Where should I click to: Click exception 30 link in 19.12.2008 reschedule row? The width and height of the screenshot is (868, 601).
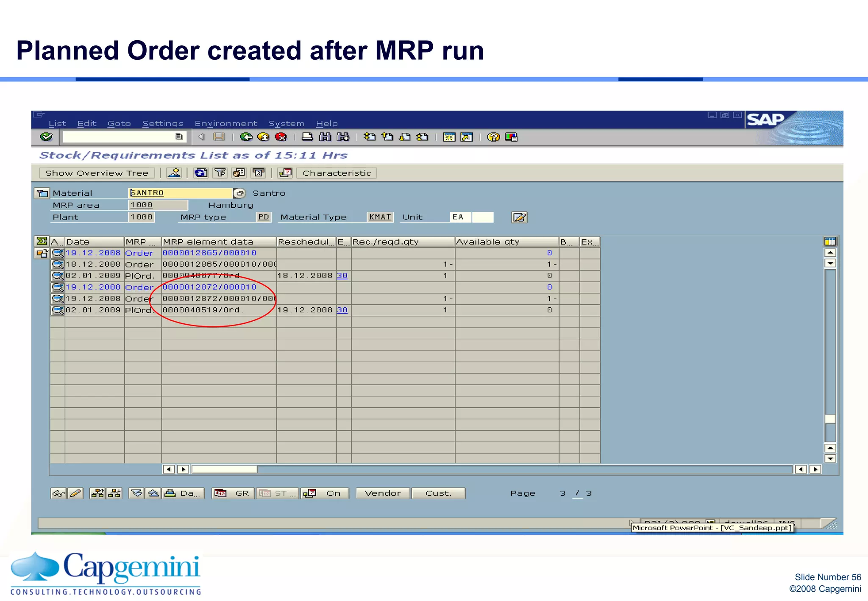(x=342, y=310)
